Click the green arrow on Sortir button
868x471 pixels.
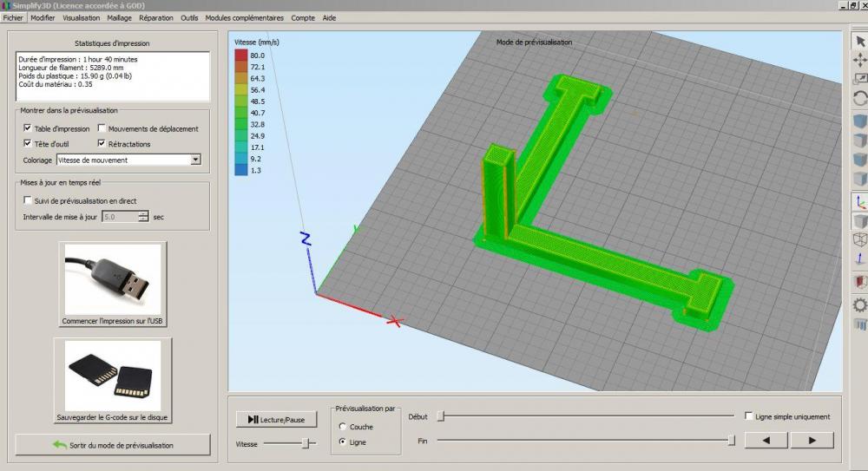coord(60,444)
